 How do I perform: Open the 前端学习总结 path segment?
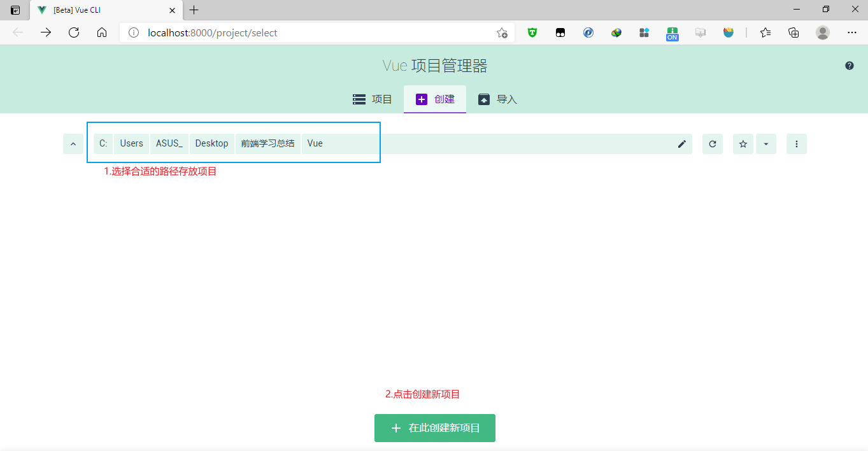[x=268, y=143]
